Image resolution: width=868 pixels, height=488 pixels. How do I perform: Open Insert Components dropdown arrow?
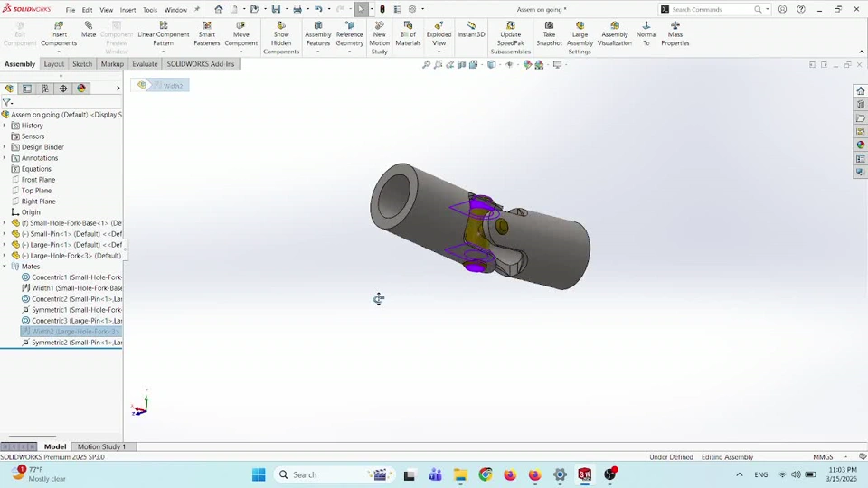click(59, 52)
